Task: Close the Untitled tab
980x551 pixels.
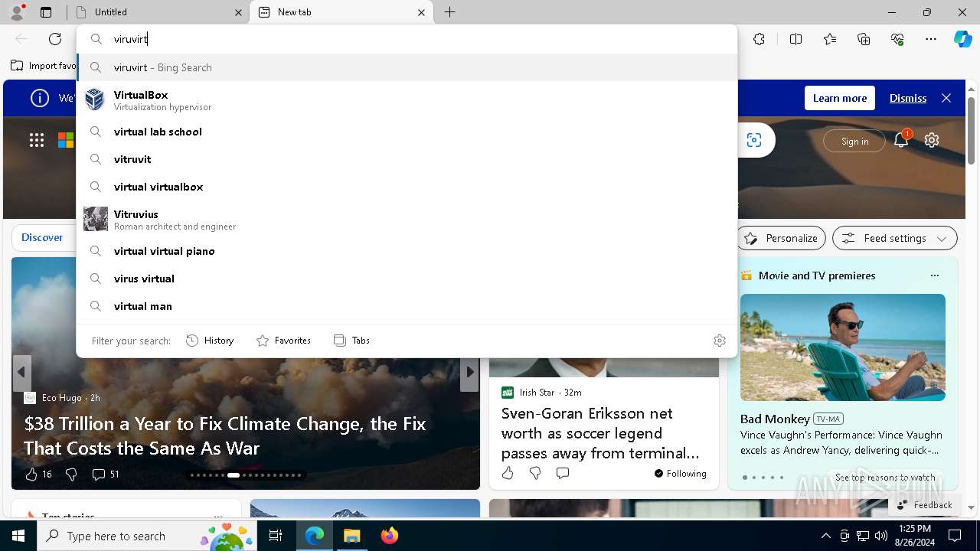Action: point(238,12)
